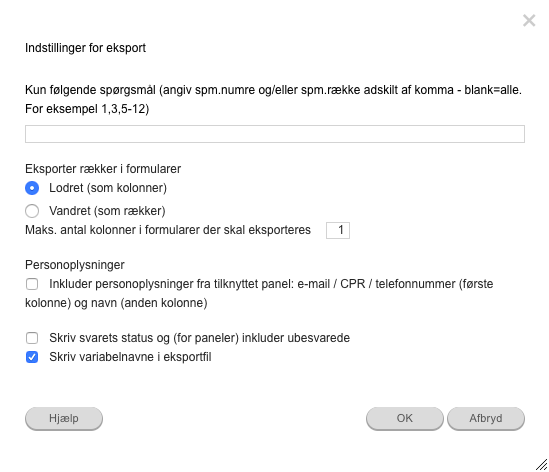Close the export settings dialog with X

(x=529, y=20)
